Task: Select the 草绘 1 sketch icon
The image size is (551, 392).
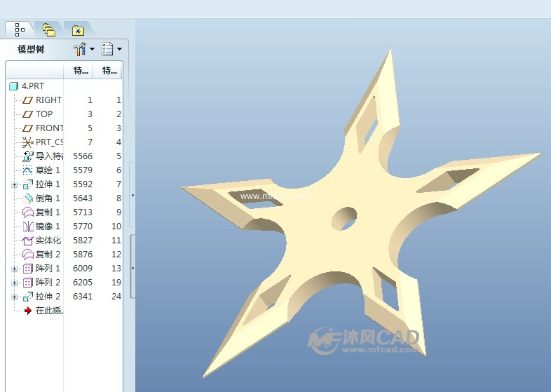Action: coord(28,170)
